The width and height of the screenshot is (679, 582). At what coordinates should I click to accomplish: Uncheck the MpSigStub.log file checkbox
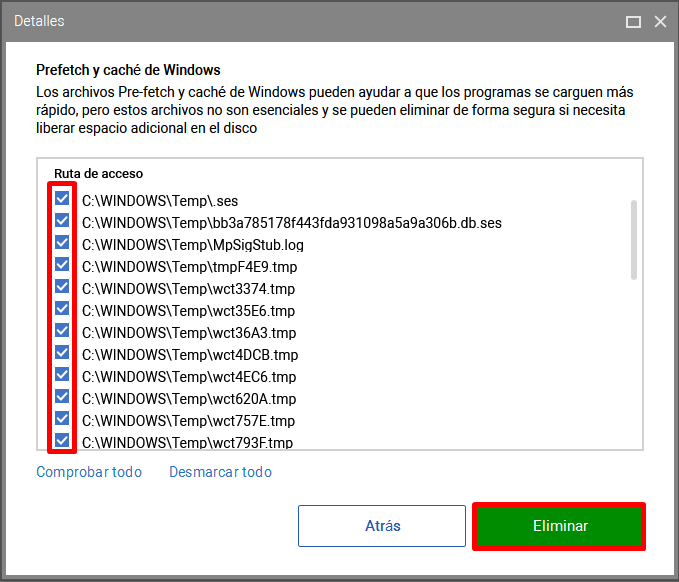click(x=62, y=242)
